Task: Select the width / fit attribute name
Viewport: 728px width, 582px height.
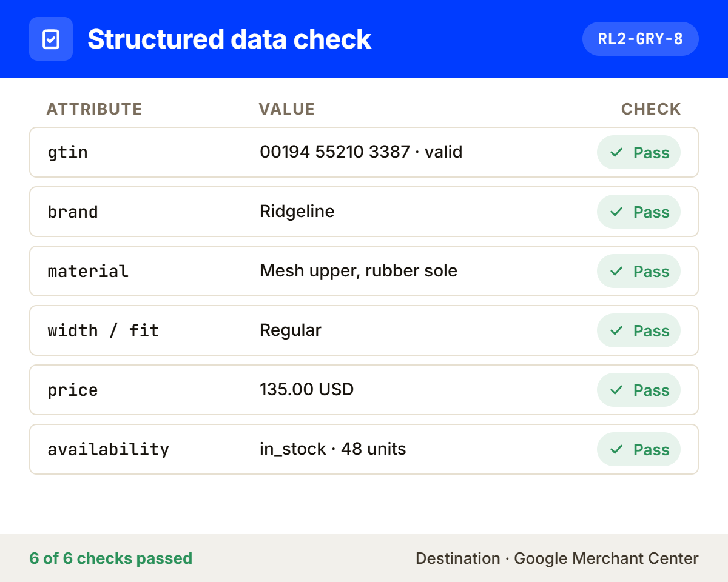Action: coord(103,330)
